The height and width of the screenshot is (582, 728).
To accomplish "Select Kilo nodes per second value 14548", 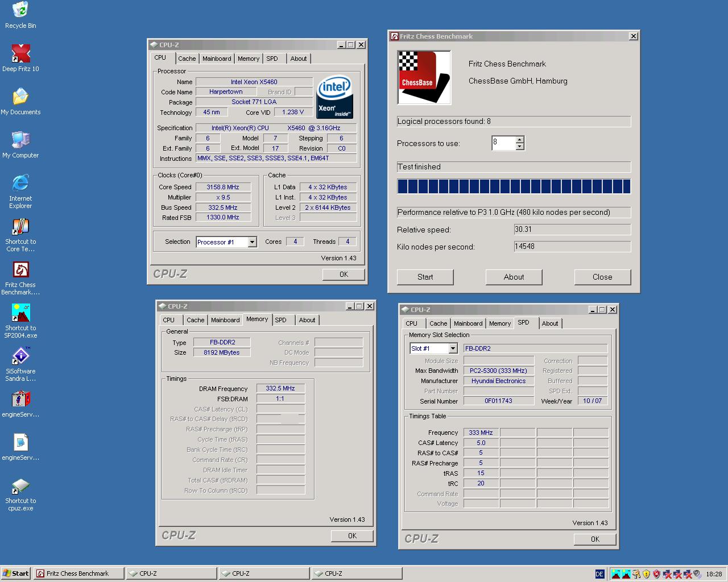I will [x=572, y=247].
